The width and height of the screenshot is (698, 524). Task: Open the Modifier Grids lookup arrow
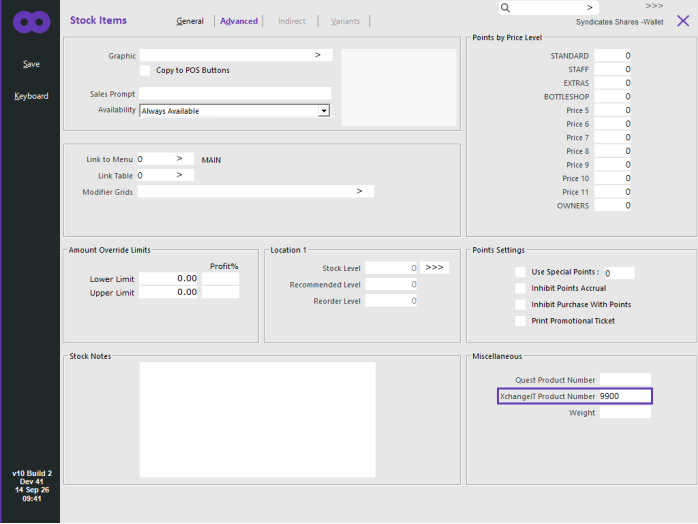coord(359,191)
